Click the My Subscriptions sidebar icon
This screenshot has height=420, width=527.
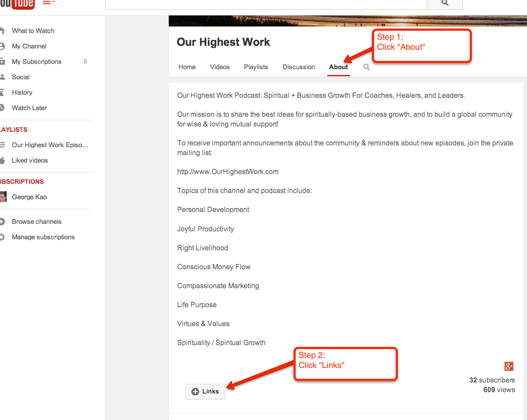point(2,62)
